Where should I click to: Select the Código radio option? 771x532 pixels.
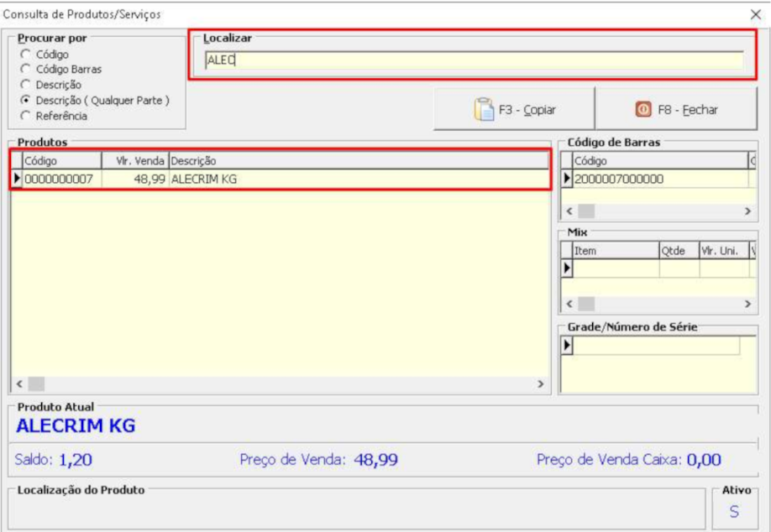tap(25, 55)
